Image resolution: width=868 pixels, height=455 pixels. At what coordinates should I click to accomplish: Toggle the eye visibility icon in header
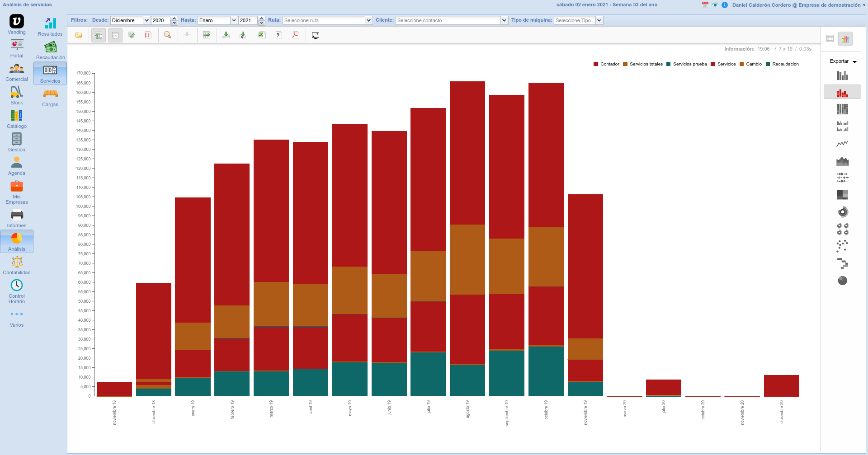(x=715, y=5)
